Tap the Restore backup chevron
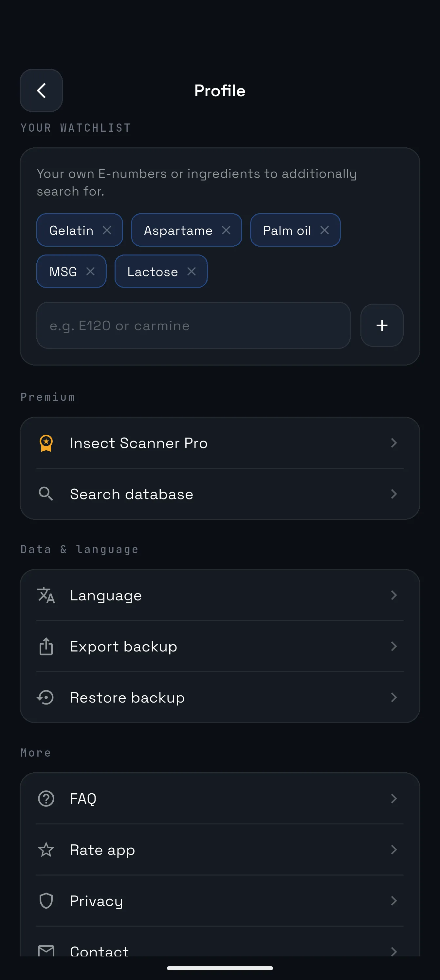440x980 pixels. [x=394, y=697]
